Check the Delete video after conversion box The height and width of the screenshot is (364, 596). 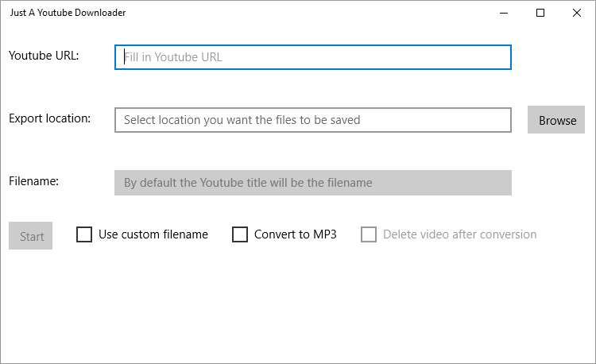369,234
